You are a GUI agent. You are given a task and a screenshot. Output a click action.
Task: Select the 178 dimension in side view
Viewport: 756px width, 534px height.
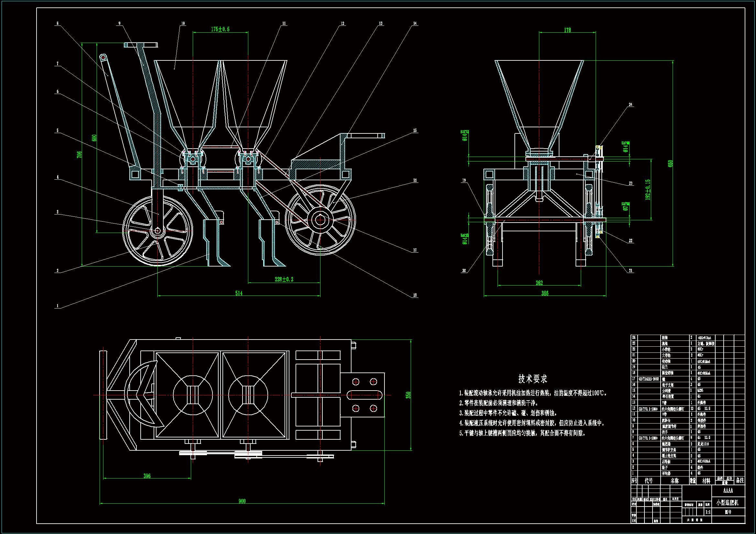567,30
